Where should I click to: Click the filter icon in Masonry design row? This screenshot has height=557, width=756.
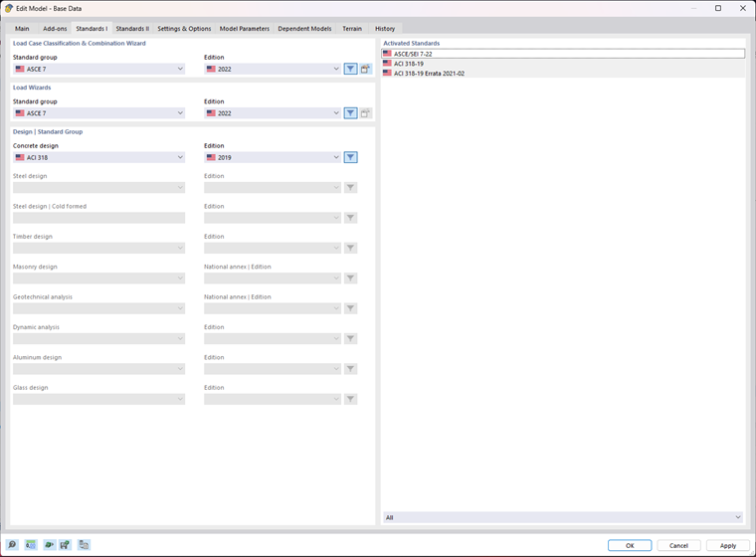[x=350, y=278]
